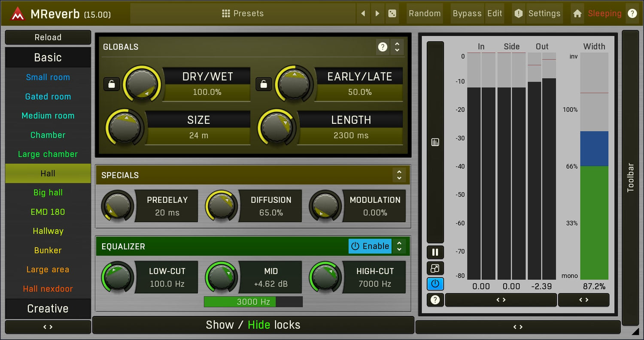Toggle the blue meter power button

click(435, 284)
